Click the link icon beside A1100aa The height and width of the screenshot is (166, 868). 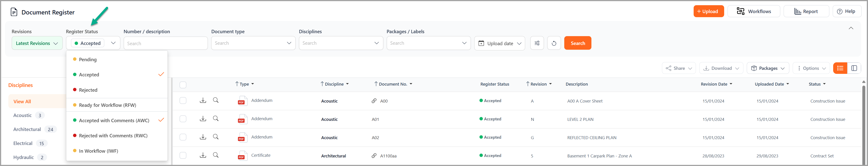374,156
